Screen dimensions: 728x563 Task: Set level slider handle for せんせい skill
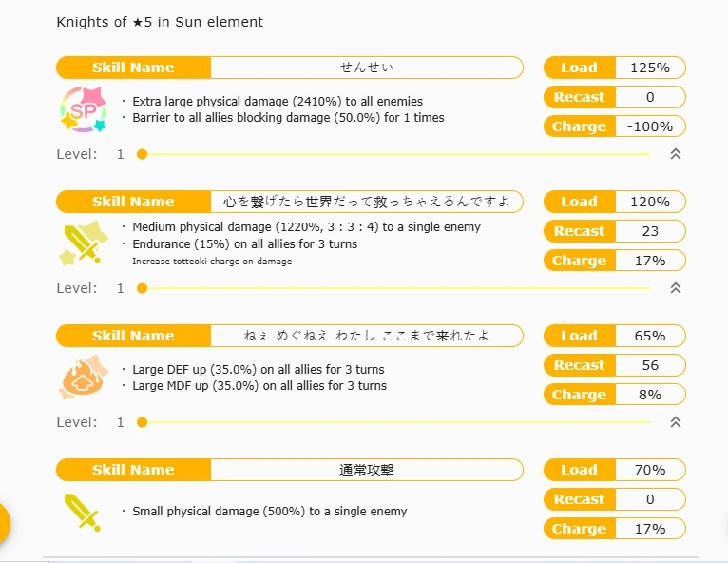click(x=143, y=154)
